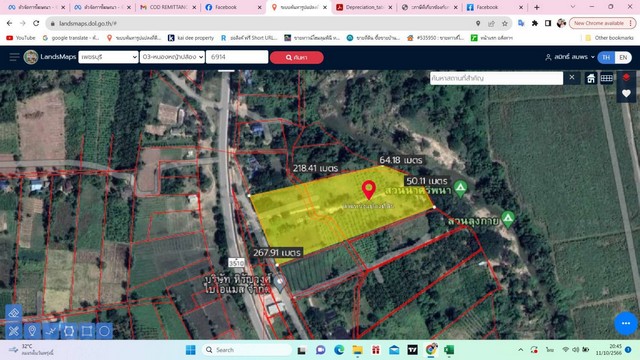The width and height of the screenshot is (640, 360).
Task: Click the house icon beside place search
Action: tap(591, 78)
